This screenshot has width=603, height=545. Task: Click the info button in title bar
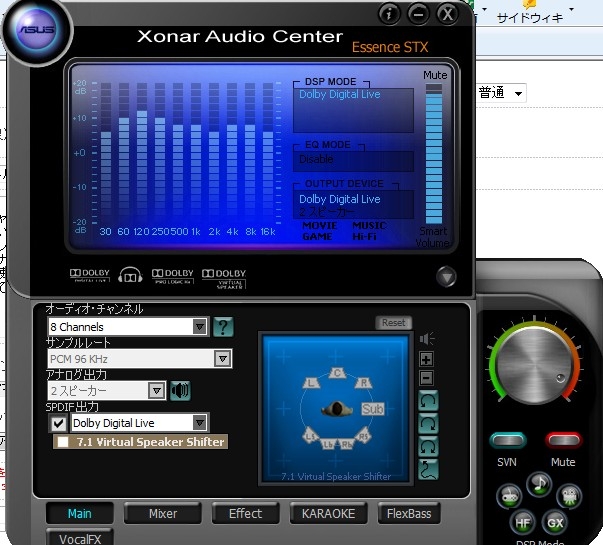[x=390, y=13]
